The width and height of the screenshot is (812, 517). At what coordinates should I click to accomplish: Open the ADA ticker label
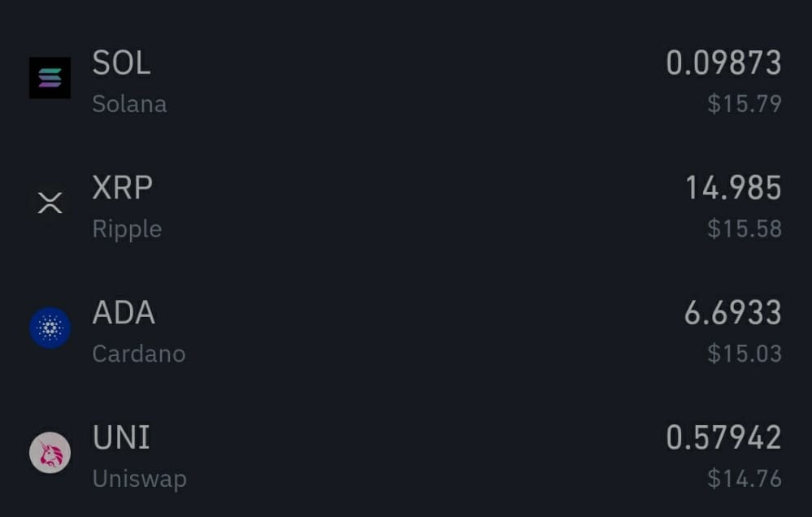point(124,312)
